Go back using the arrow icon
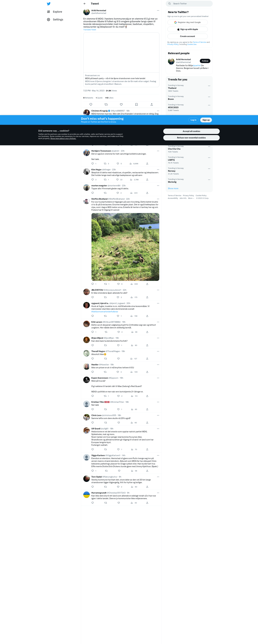 (x=85, y=4)
